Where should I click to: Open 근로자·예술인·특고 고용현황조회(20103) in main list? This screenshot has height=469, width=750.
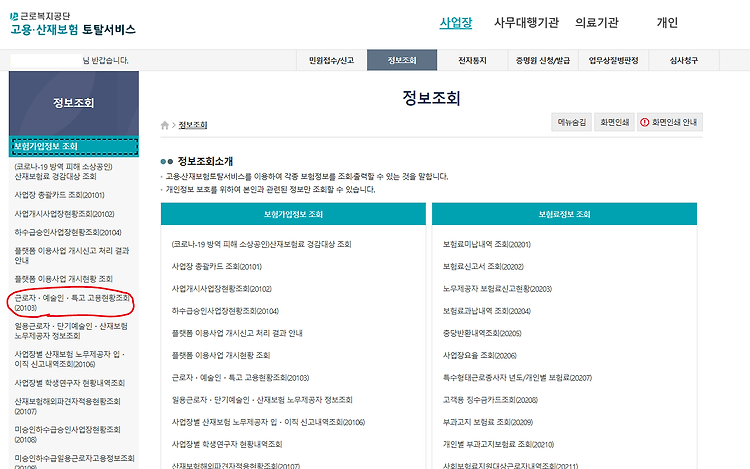click(x=240, y=378)
